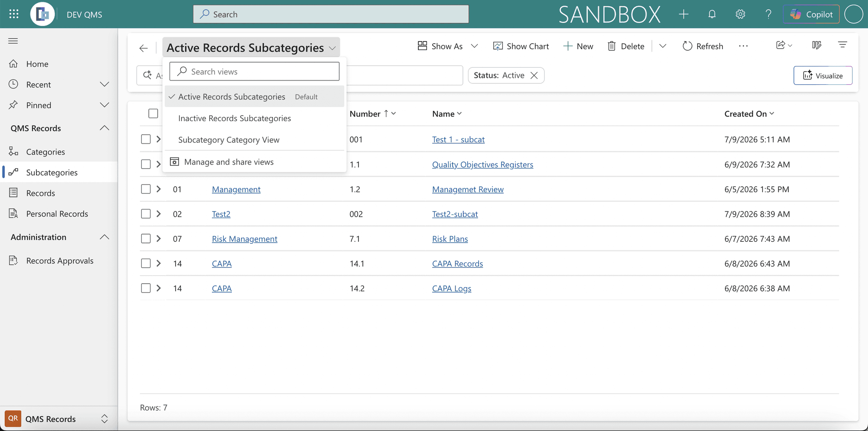Open the app launcher waffle icon
This screenshot has width=868, height=431.
coord(14,14)
